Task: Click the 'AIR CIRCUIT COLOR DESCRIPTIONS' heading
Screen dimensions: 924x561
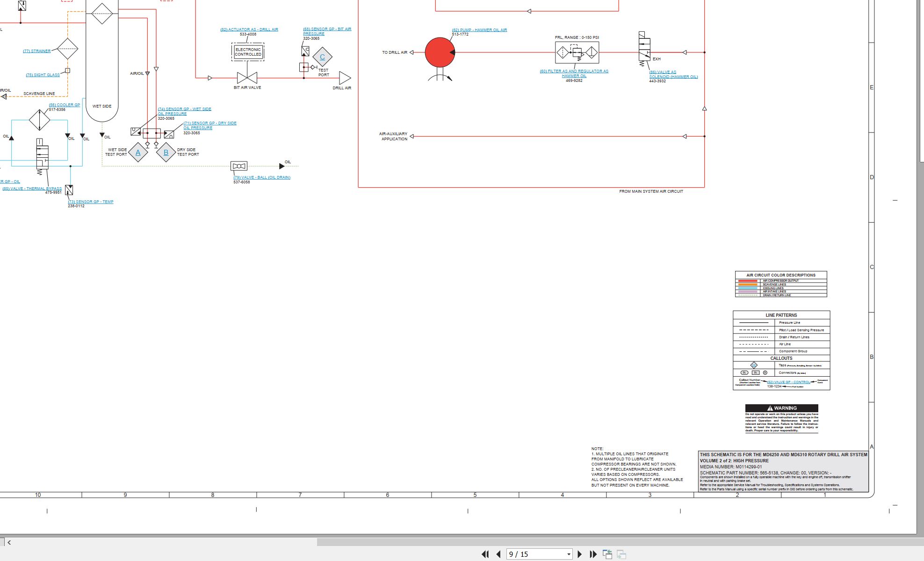Action: (x=780, y=275)
